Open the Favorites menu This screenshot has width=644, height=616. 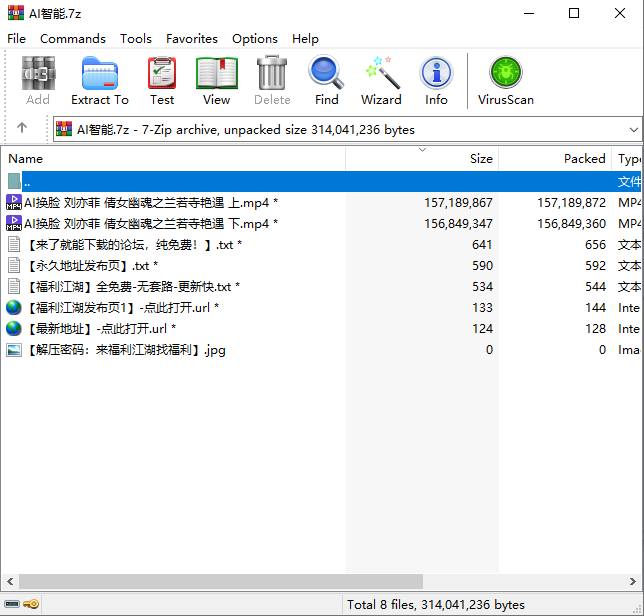coord(191,38)
